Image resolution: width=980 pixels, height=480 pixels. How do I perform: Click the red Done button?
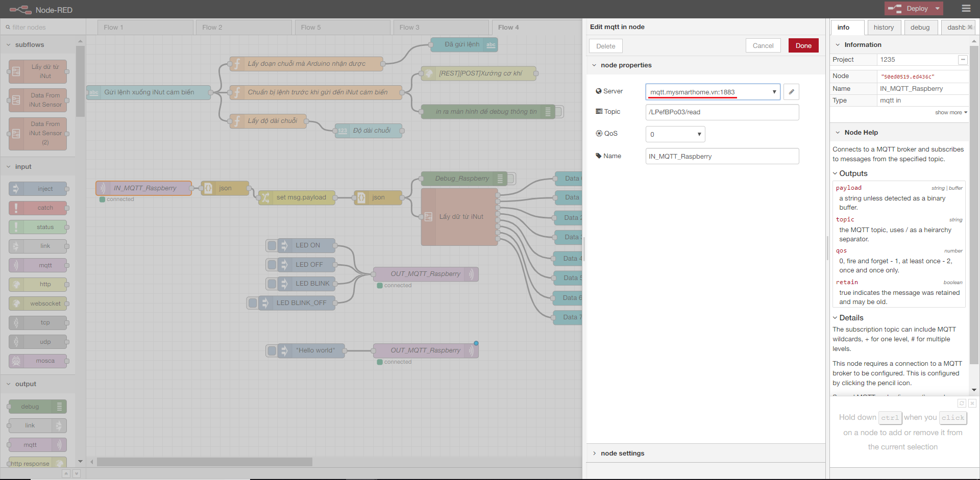coord(803,46)
